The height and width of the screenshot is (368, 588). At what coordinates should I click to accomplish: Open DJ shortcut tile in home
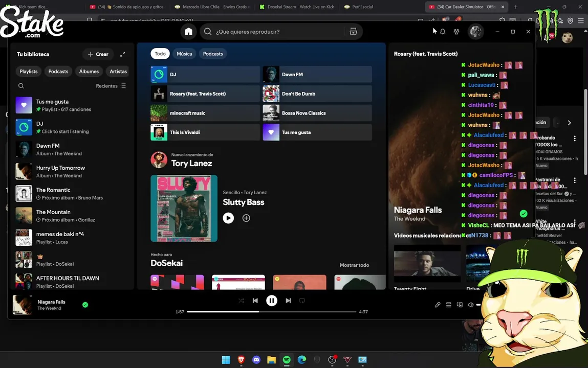(205, 75)
